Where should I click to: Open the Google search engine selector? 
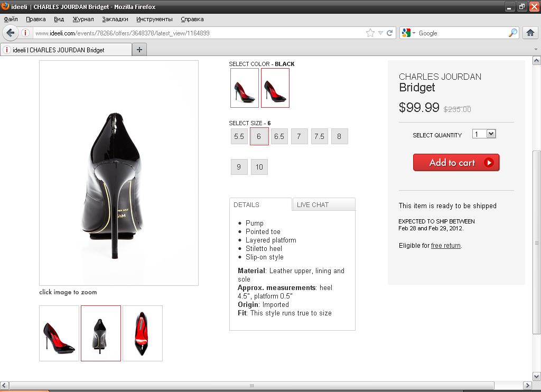click(x=408, y=33)
